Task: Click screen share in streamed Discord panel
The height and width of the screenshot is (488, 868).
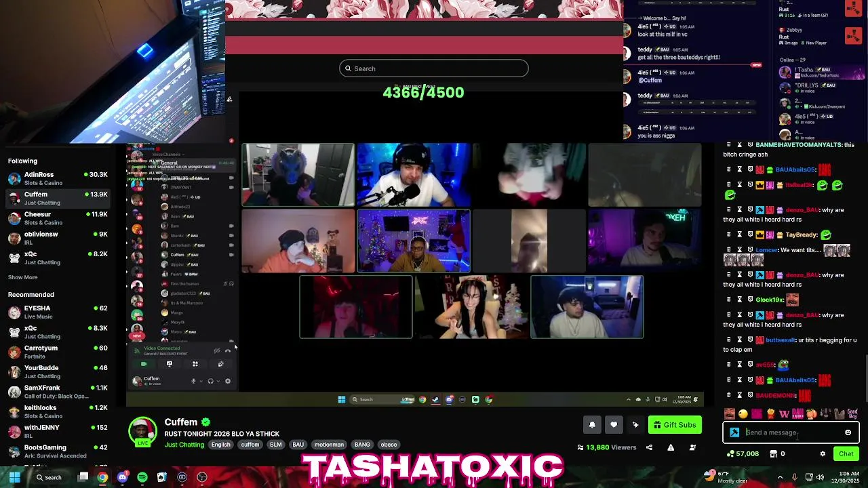Action: click(169, 364)
